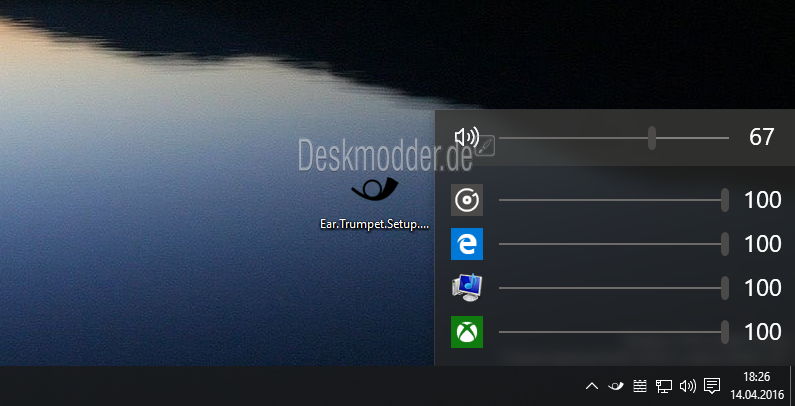Click the master volume value 67
Image resolution: width=795 pixels, height=406 pixels.
coord(762,137)
